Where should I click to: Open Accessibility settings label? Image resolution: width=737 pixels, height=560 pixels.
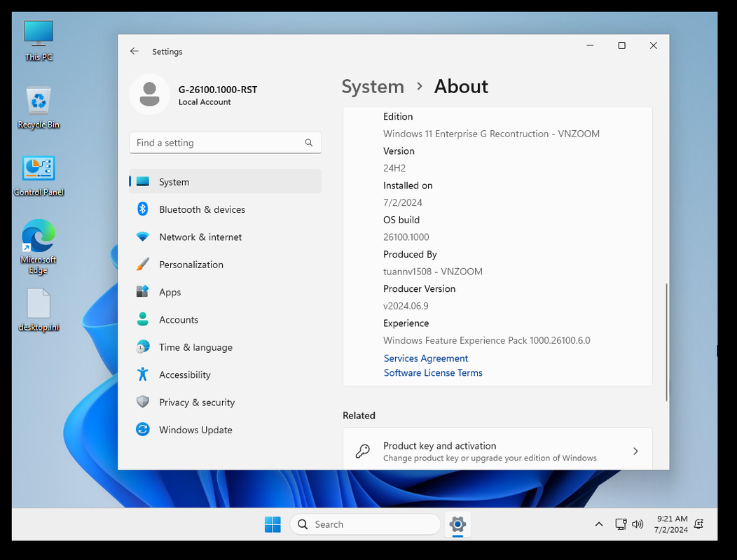pos(185,375)
